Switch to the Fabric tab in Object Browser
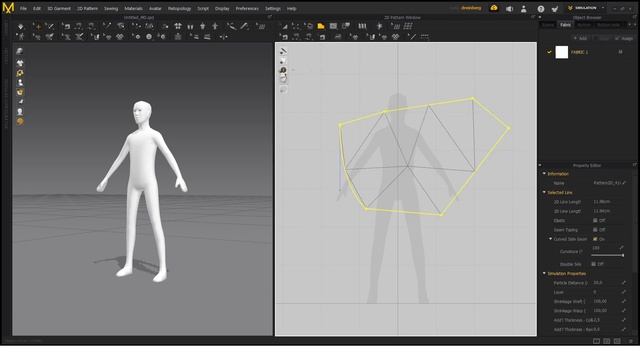Viewport: 640px width, 360px height. 565,25
